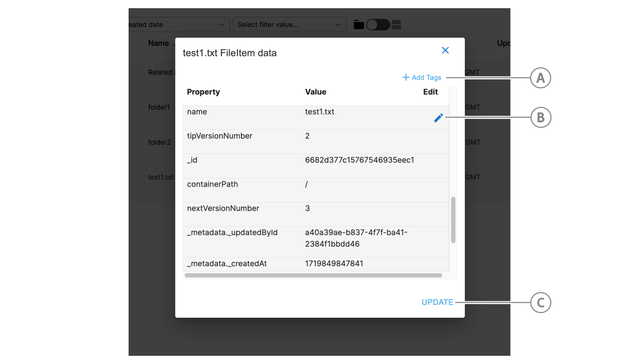Image resolution: width=639 pixels, height=364 pixels.
Task: Click the horizontal scrollbar under the table
Action: [313, 276]
